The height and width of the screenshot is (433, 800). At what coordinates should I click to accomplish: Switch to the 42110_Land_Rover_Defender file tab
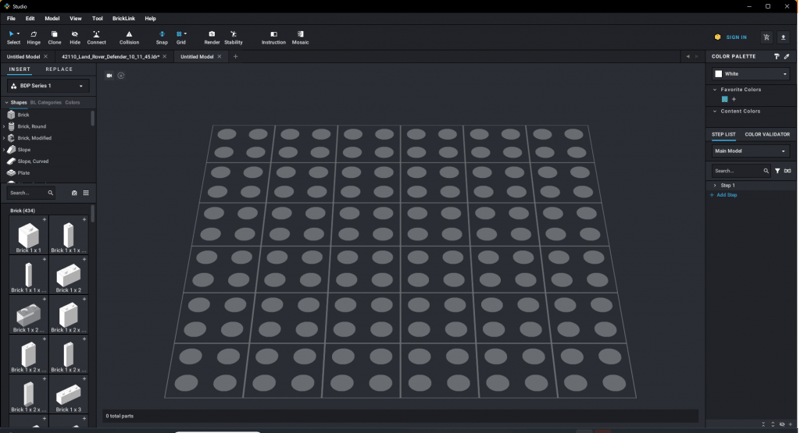click(x=110, y=57)
